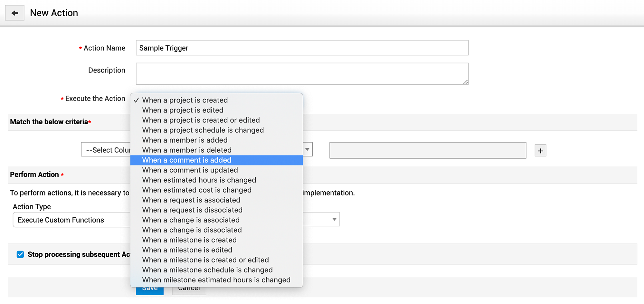Select 'When a request is associated'

(x=191, y=200)
